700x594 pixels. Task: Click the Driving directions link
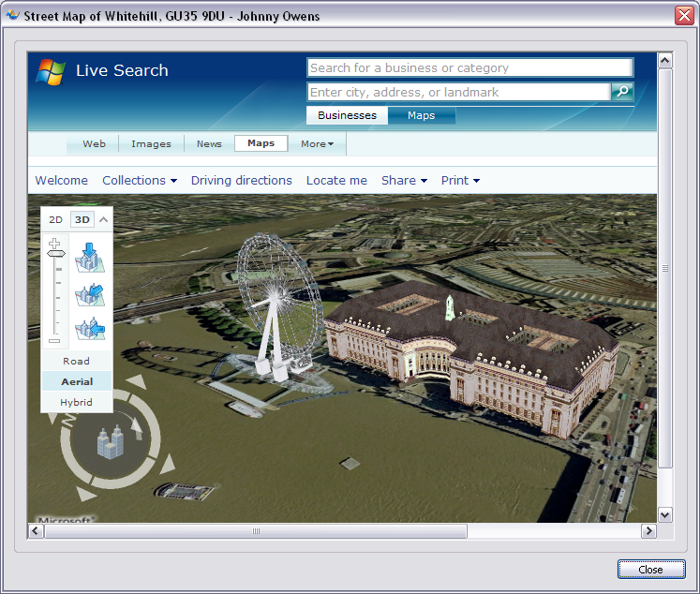tap(242, 181)
